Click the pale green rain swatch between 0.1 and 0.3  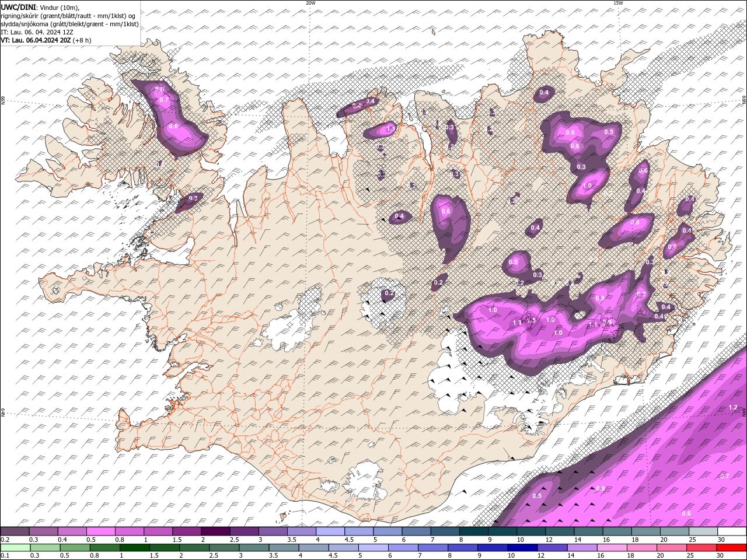point(15,548)
